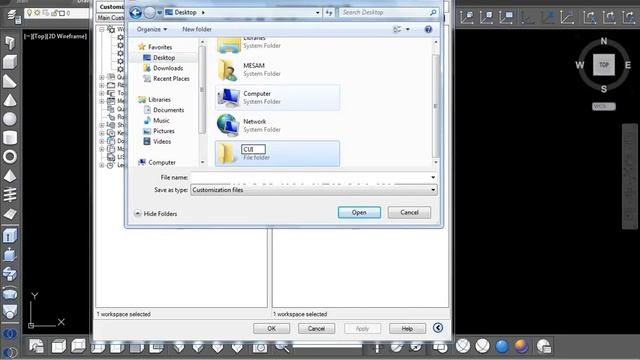Select the Torus solid tool
Screen dimensions: 640x360
tap(10, 157)
